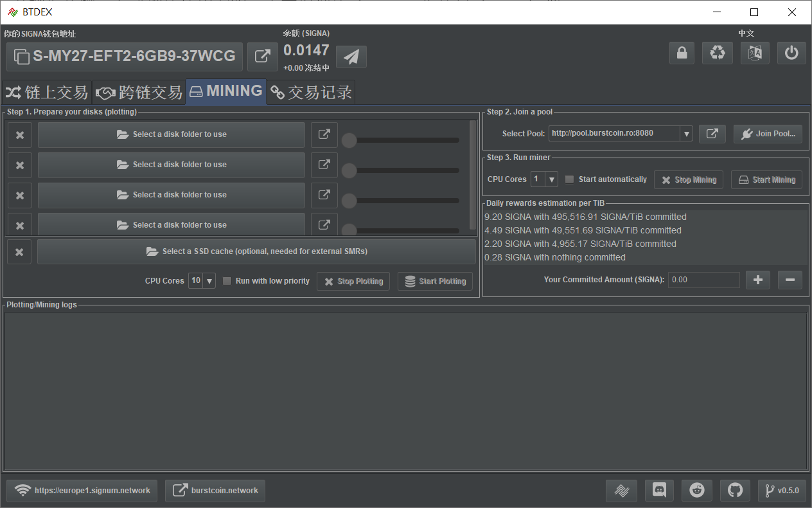Open the Select Pool dropdown
The height and width of the screenshot is (508, 812).
pyautogui.click(x=621, y=134)
